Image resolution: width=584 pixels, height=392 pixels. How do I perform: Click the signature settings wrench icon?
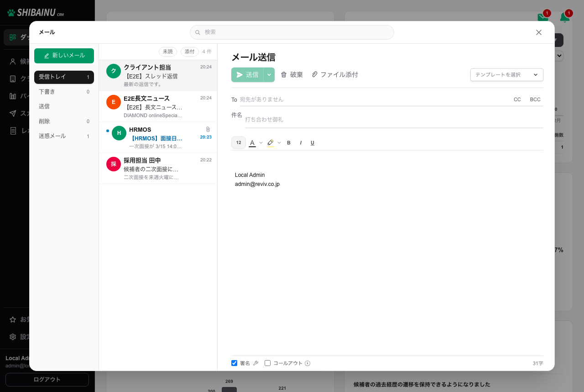coord(255,363)
